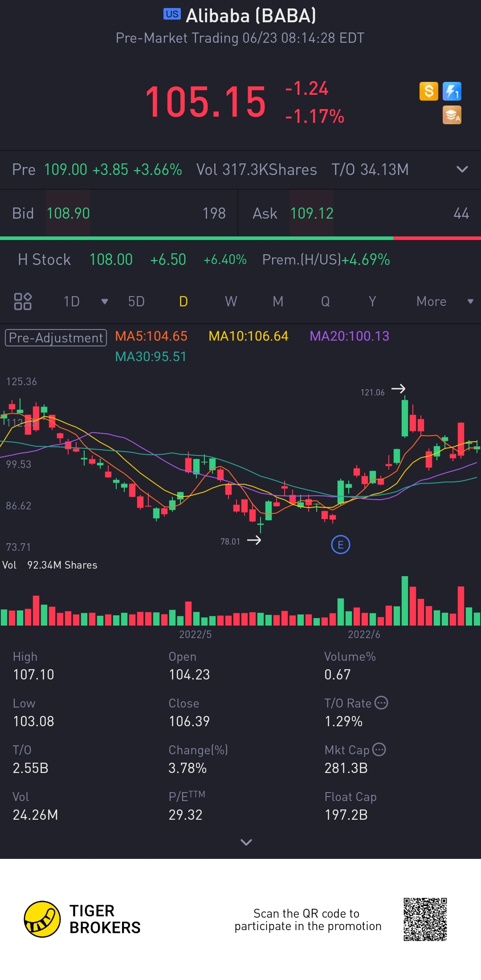Tap the T/O 34.13M pre-market text
Screen dimensions: 481x980
point(370,170)
